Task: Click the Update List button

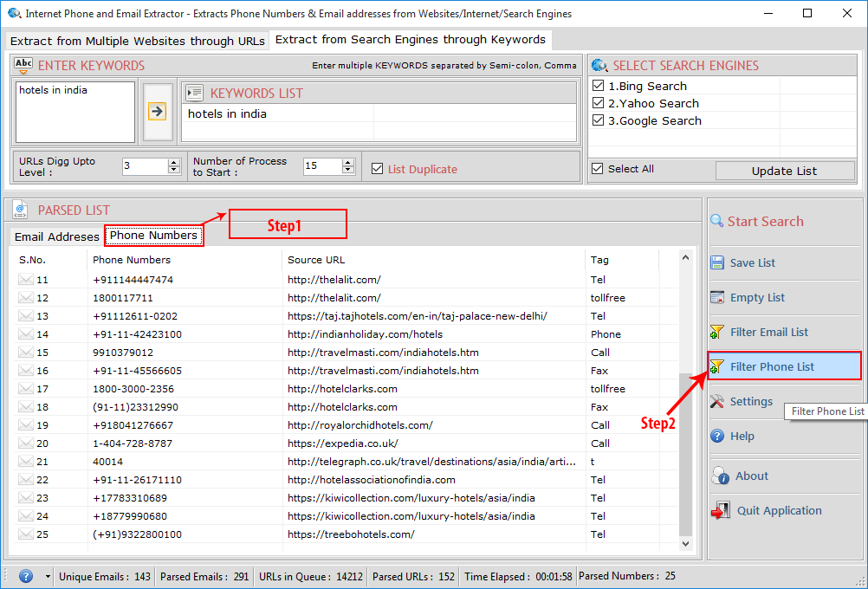Action: click(x=785, y=171)
